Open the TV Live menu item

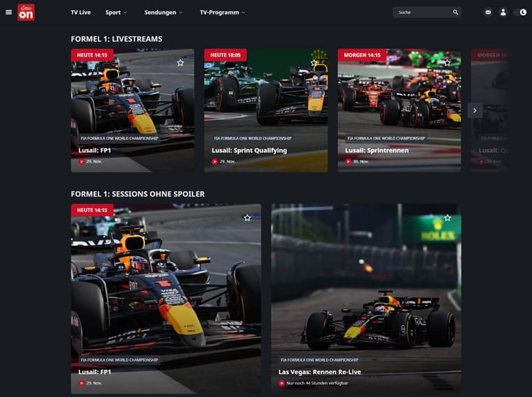click(x=81, y=13)
